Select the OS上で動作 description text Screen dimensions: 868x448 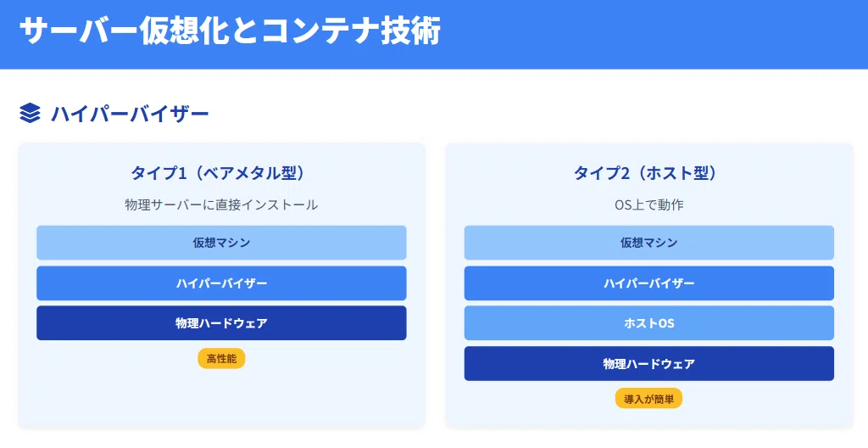pyautogui.click(x=648, y=204)
